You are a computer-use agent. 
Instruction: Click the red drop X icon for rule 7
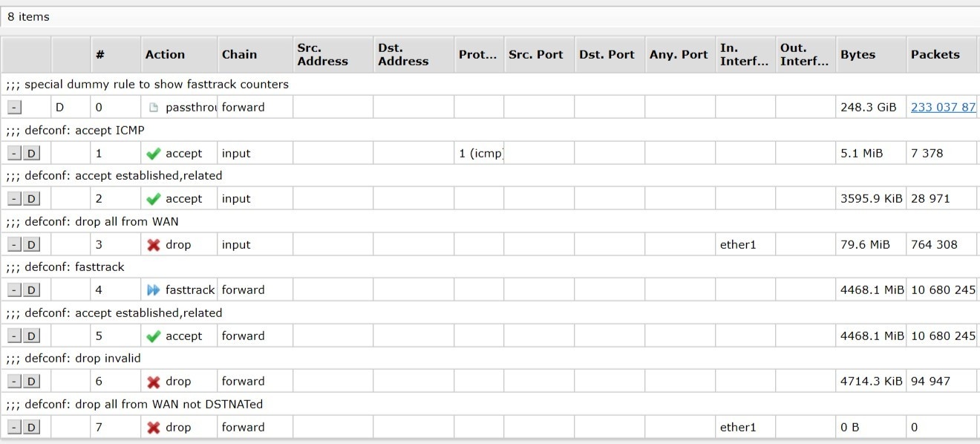[x=154, y=428]
